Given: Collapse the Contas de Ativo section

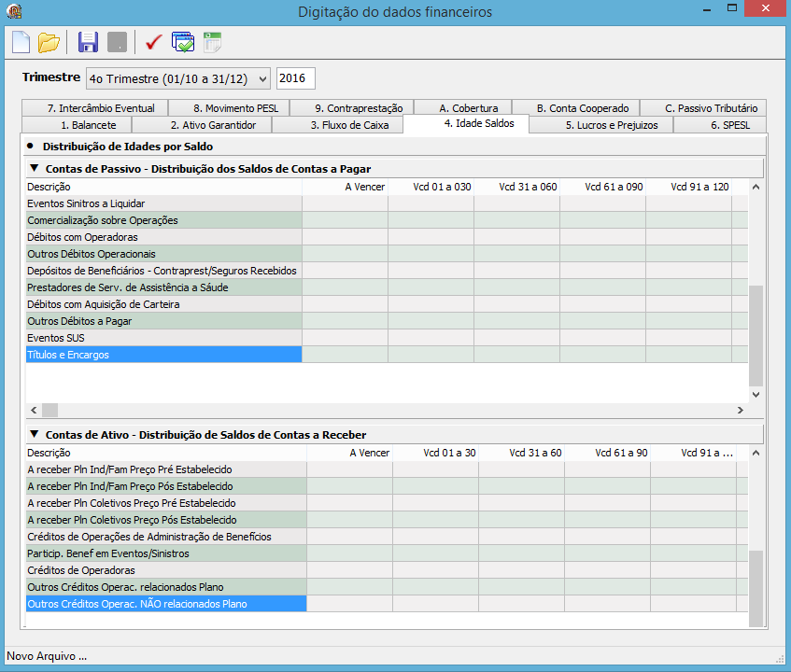Looking at the screenshot, I should pyautogui.click(x=35, y=434).
